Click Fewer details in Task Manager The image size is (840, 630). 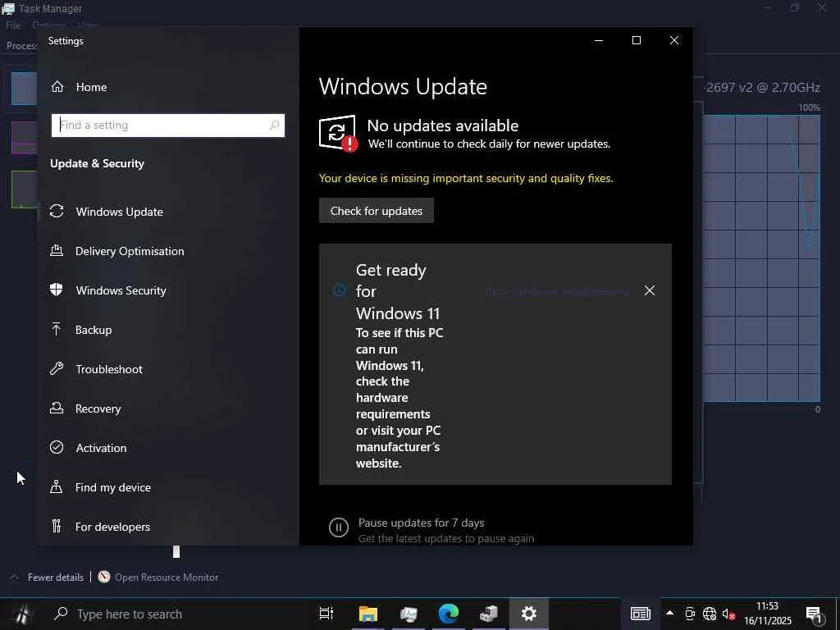click(x=56, y=577)
